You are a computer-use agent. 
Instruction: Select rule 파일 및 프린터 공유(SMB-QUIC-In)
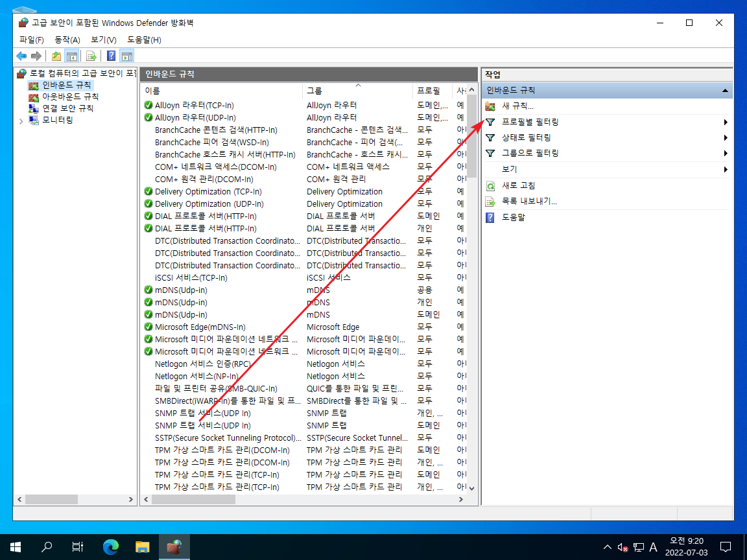[x=216, y=389]
